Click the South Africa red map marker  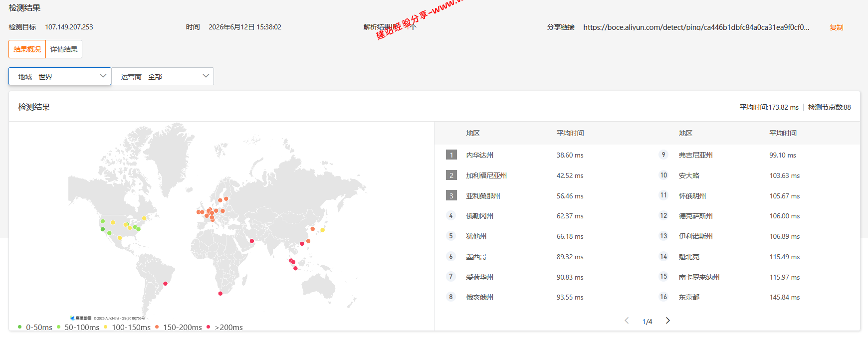click(220, 293)
